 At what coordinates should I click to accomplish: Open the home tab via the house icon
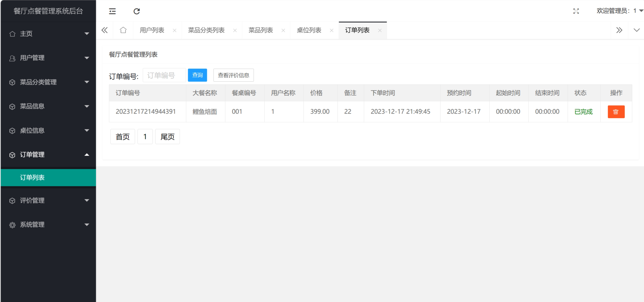coord(123,30)
